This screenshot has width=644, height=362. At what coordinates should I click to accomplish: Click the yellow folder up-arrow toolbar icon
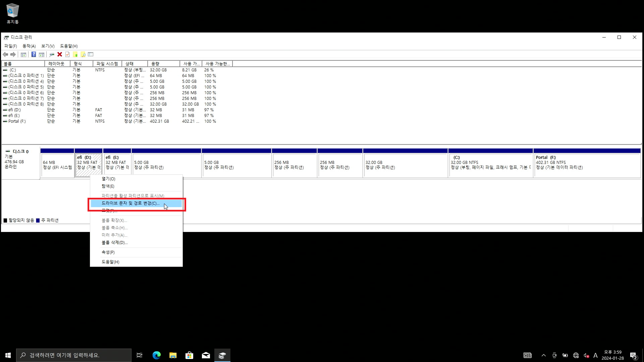coord(75,54)
